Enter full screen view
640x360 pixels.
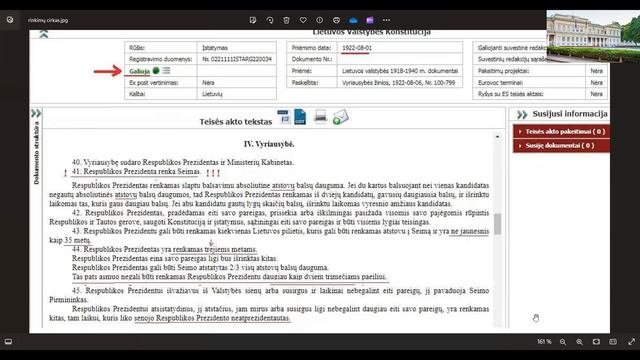point(631,342)
